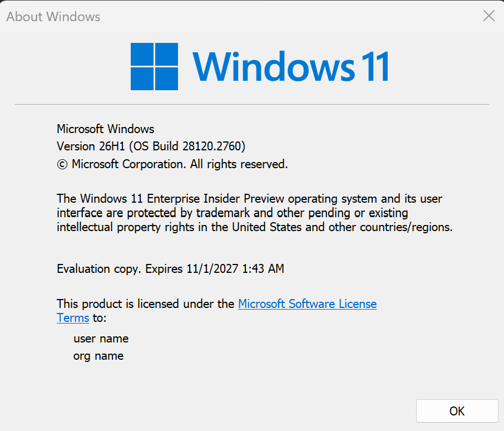Click the Version 26H1 text

pos(91,146)
